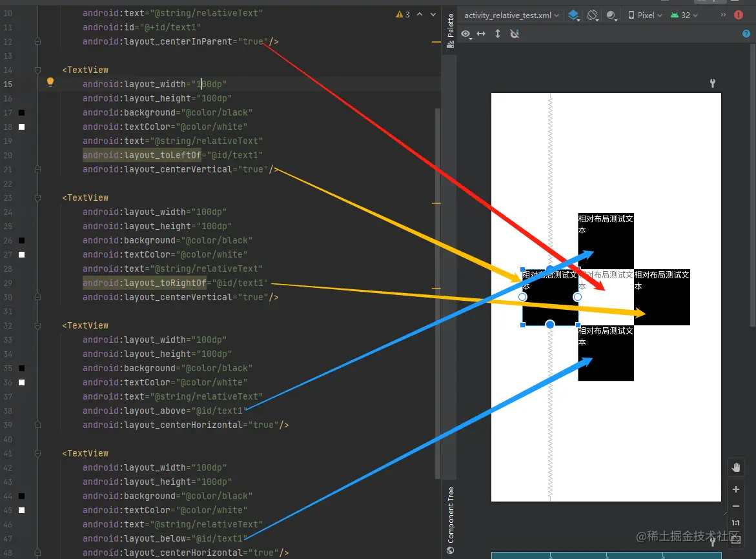The height and width of the screenshot is (559, 756).
Task: Set zoom to 1:1 actual size
Action: point(736,523)
